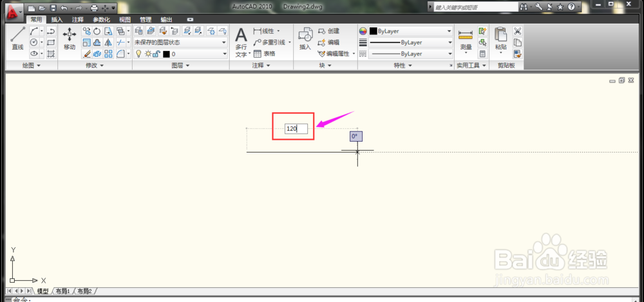Click the Copy Clip icon in clipboard panel

[518, 42]
